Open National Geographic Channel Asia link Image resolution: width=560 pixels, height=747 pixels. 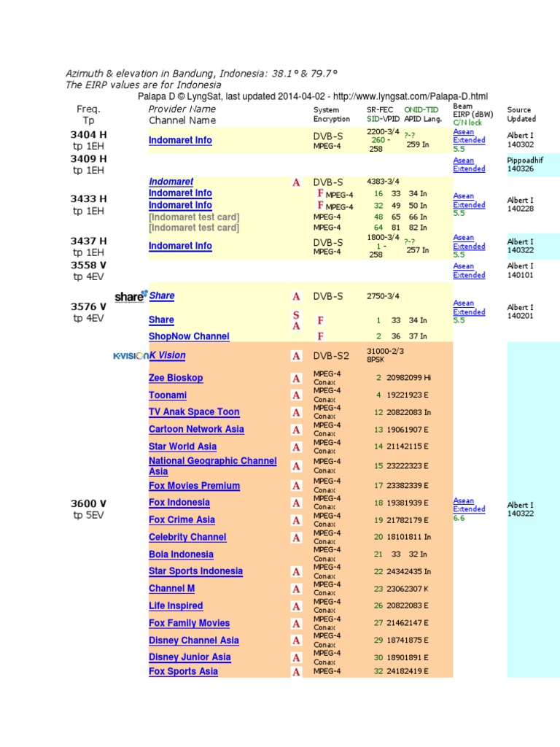[212, 466]
